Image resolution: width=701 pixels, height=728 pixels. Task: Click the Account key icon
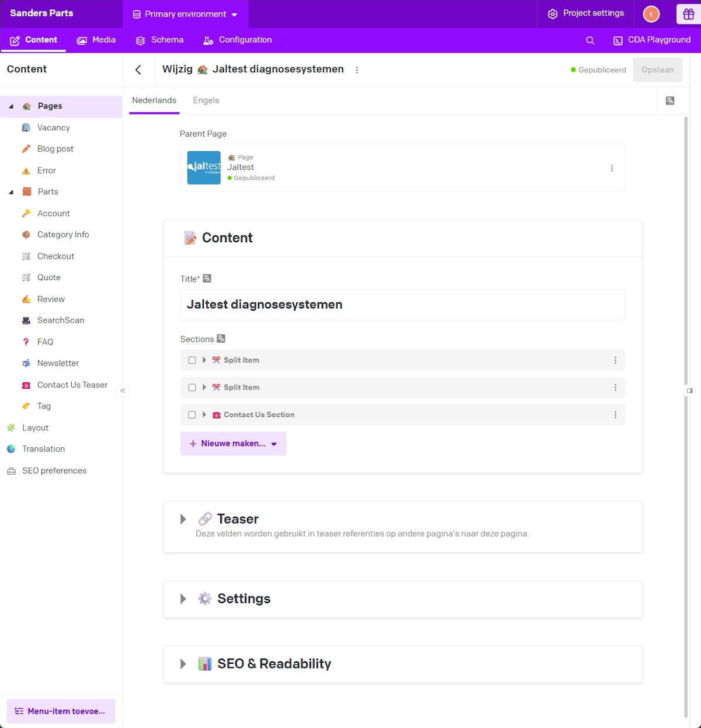(26, 214)
